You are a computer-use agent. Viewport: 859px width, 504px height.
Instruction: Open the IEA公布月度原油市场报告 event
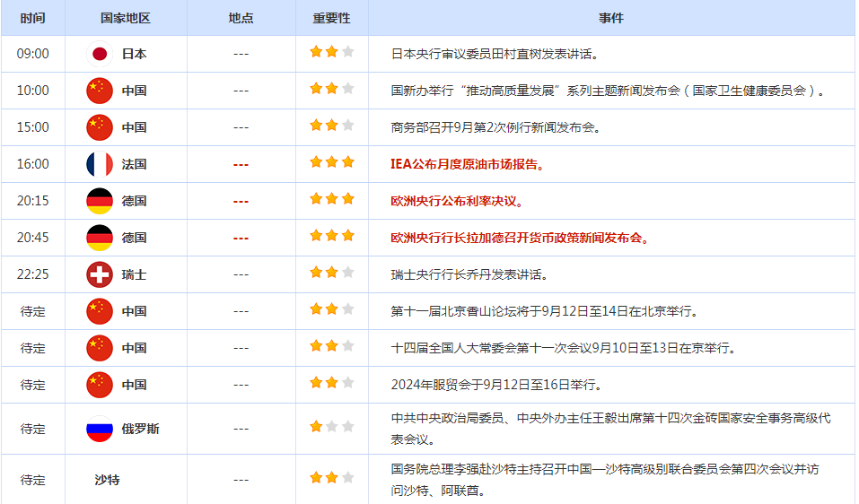tap(468, 164)
